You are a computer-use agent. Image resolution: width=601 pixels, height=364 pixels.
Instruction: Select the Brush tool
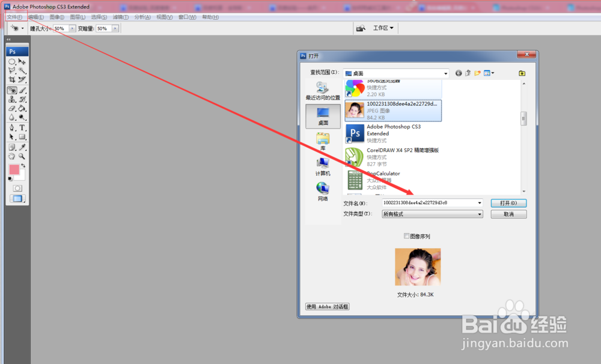22,91
